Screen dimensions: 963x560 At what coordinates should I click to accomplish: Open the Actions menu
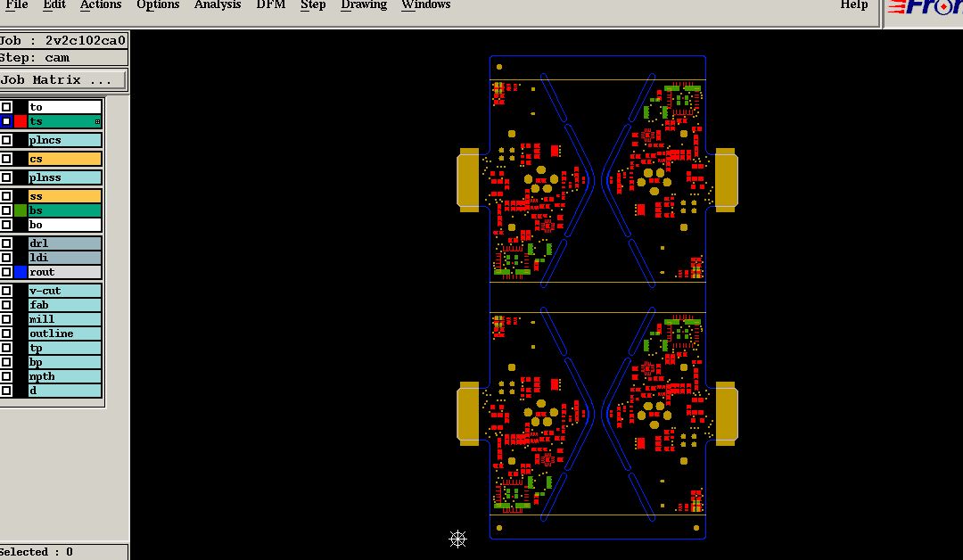[x=101, y=4]
